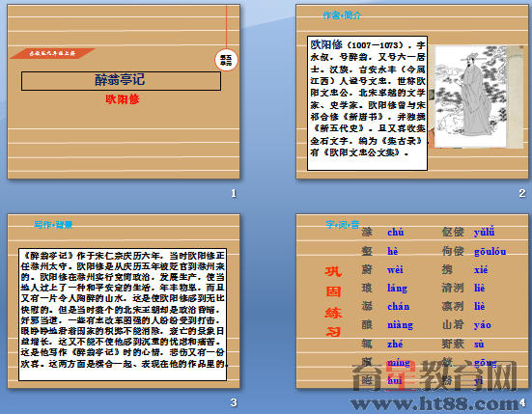
Task: Click the red author name 欧阳修
Action: point(123,99)
